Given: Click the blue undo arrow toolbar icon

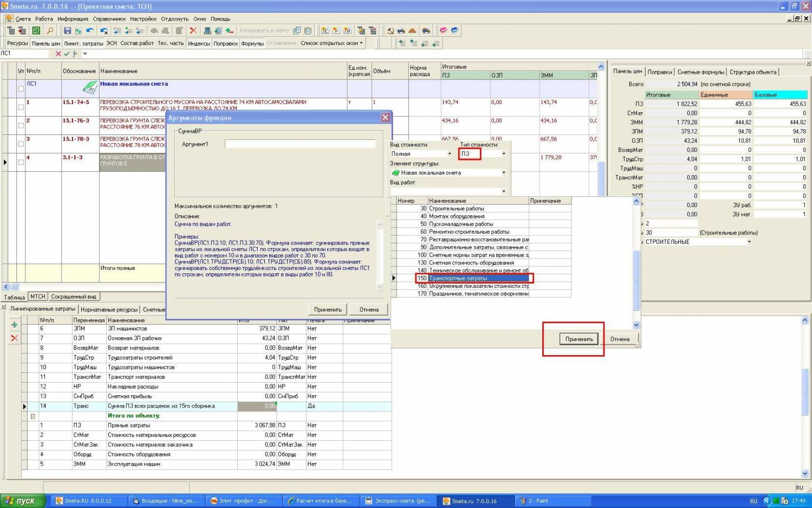Looking at the screenshot, I should point(90,31).
